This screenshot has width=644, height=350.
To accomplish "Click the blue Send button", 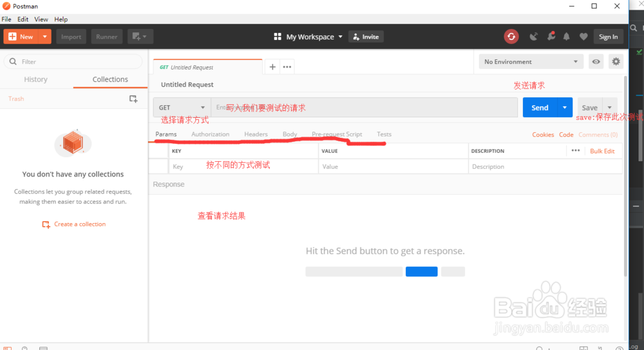I will 540,108.
